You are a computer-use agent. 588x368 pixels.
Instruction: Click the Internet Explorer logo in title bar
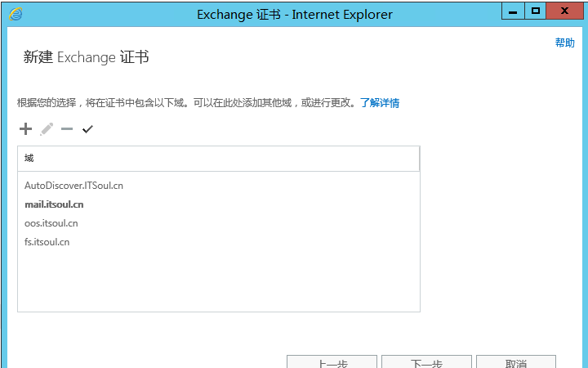tap(16, 14)
